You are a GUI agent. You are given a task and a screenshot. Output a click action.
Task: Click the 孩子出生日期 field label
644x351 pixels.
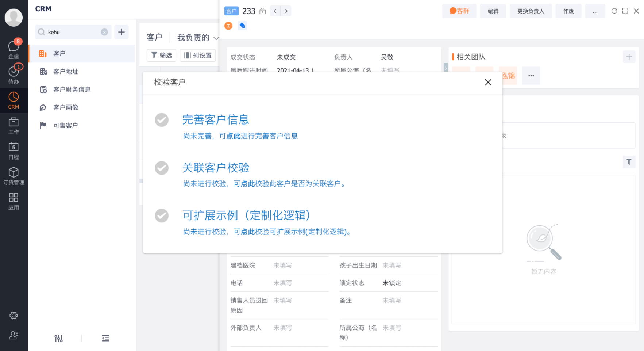[358, 266]
